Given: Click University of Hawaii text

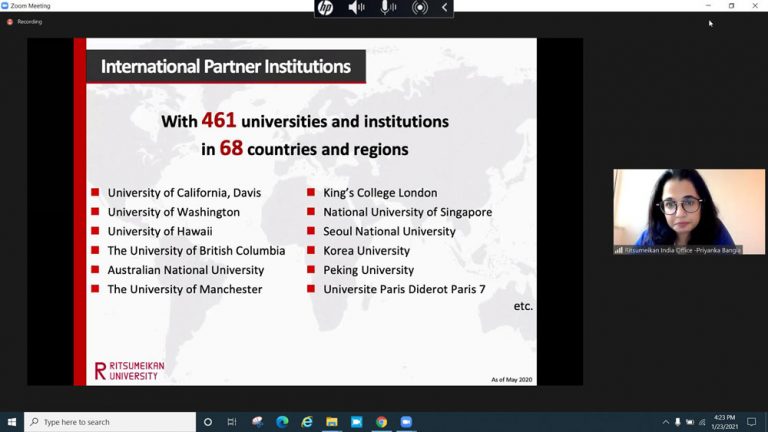Looking at the screenshot, I should click(x=160, y=231).
